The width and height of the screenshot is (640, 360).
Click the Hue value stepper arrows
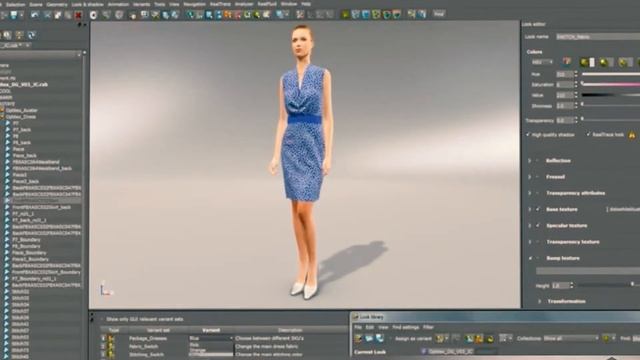coord(576,74)
